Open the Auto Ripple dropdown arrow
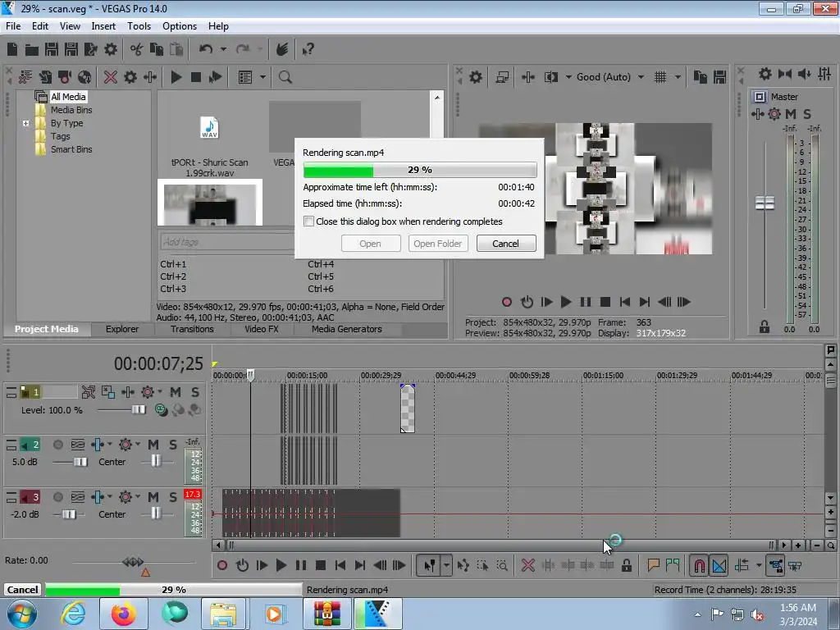 pyautogui.click(x=759, y=565)
